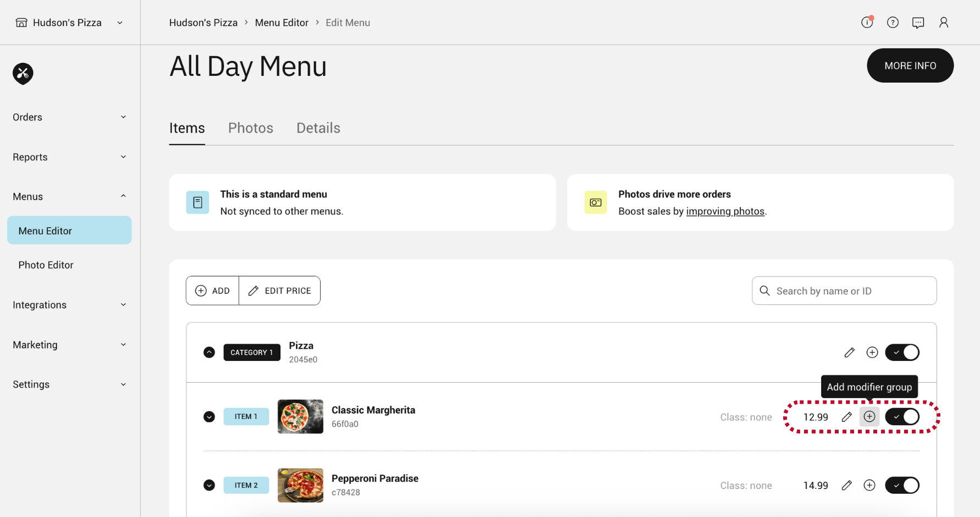This screenshot has height=517, width=980.
Task: Follow the improving photos link
Action: tap(725, 211)
